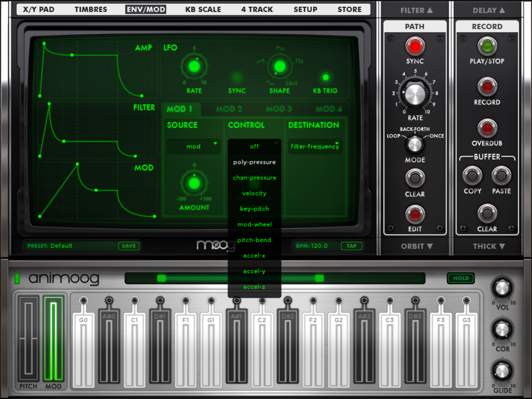532x399 pixels.
Task: Click the Path Rate knob
Action: coord(415,94)
